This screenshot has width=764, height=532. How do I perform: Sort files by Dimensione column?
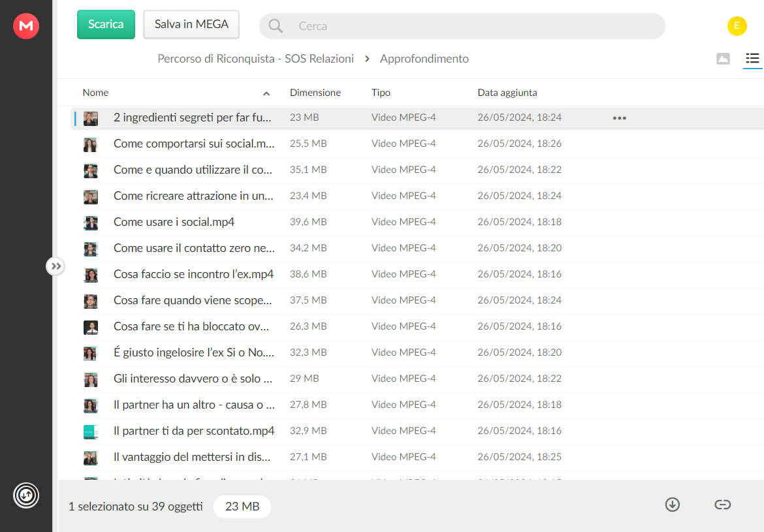coord(315,93)
